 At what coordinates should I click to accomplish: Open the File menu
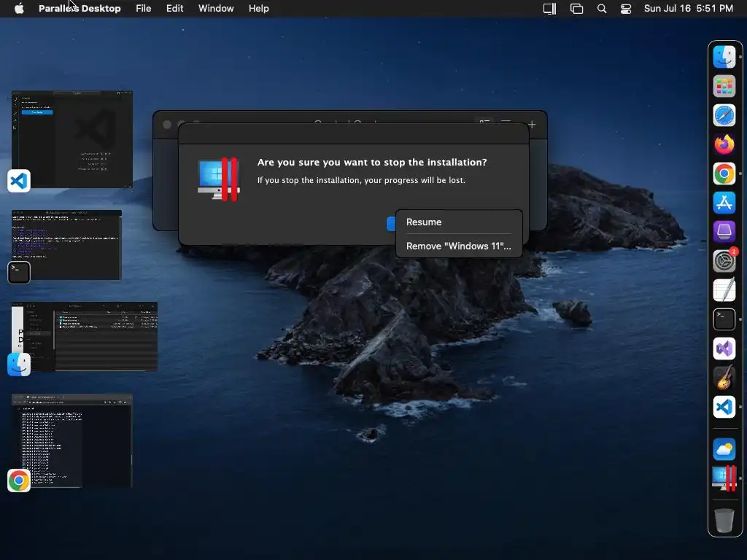144,9
